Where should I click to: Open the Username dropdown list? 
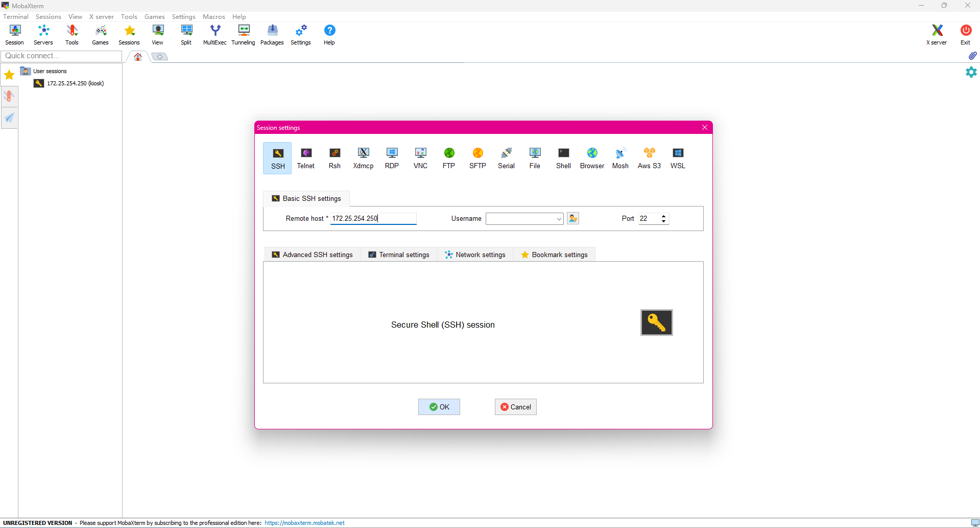(x=559, y=219)
